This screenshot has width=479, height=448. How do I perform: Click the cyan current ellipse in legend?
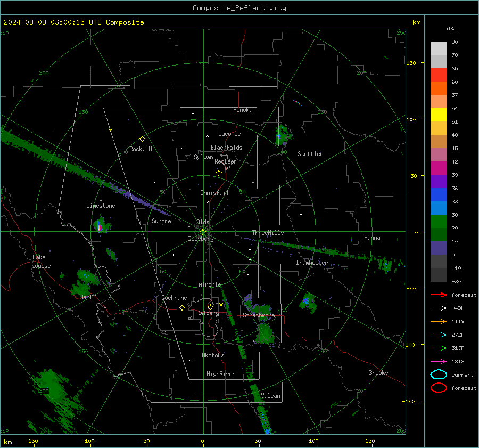(439, 374)
